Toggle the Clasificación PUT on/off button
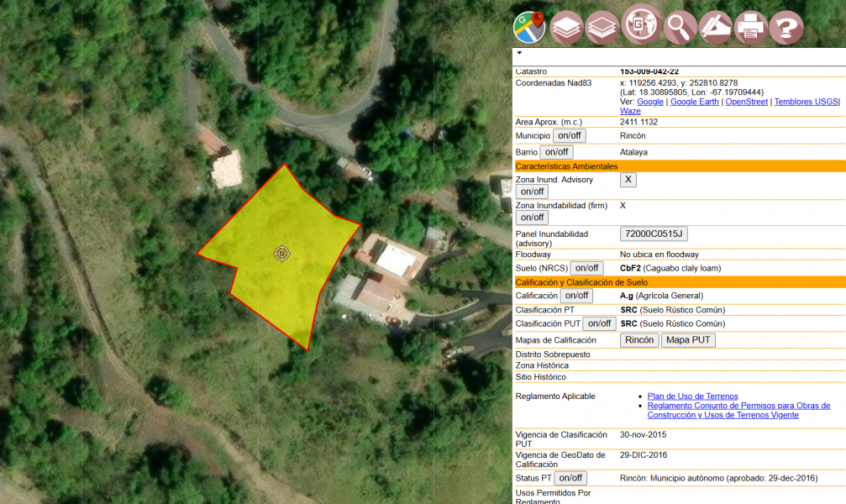 tap(601, 323)
